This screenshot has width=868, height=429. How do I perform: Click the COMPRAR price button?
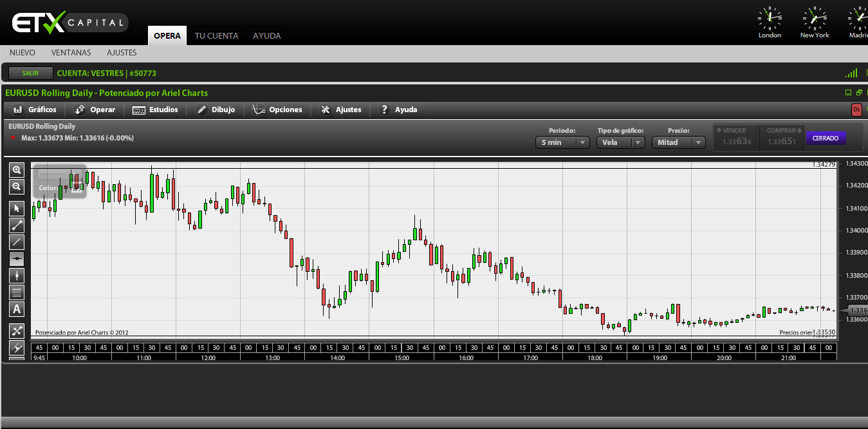click(781, 138)
